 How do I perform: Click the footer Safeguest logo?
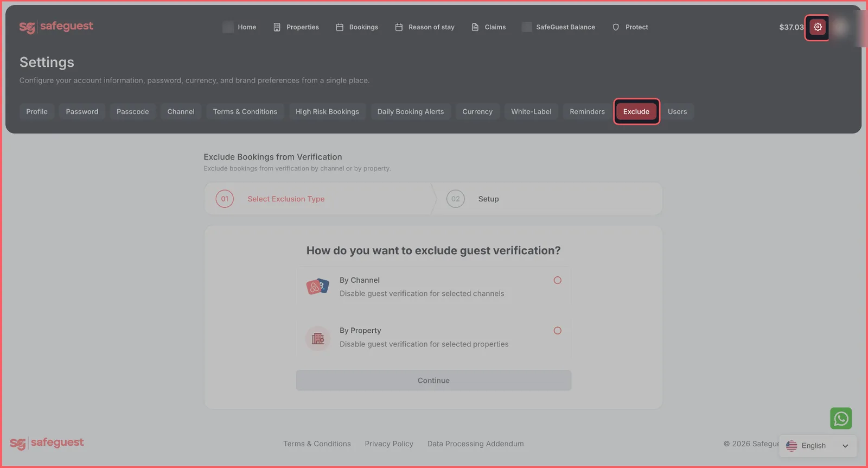47,443
